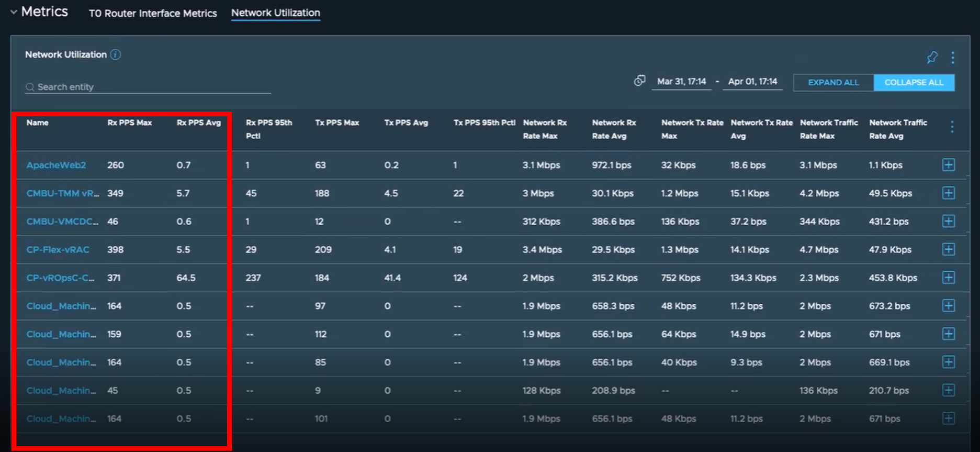Open the table column settings menu
980x452 pixels.
(x=952, y=127)
